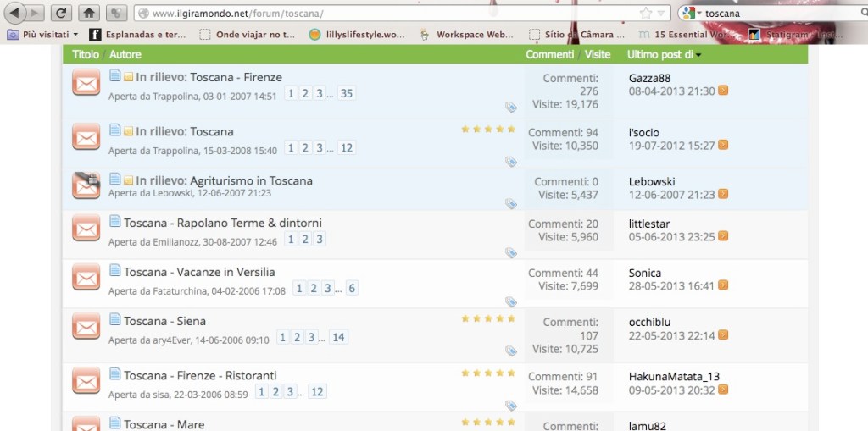Sort threads by Ultimo post di
868x431 pixels.
click(664, 54)
